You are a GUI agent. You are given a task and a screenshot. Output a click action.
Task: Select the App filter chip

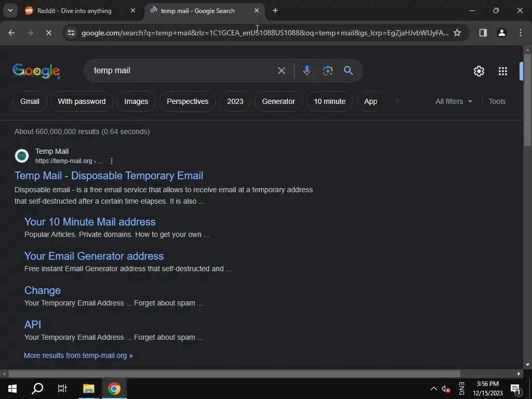click(x=370, y=101)
